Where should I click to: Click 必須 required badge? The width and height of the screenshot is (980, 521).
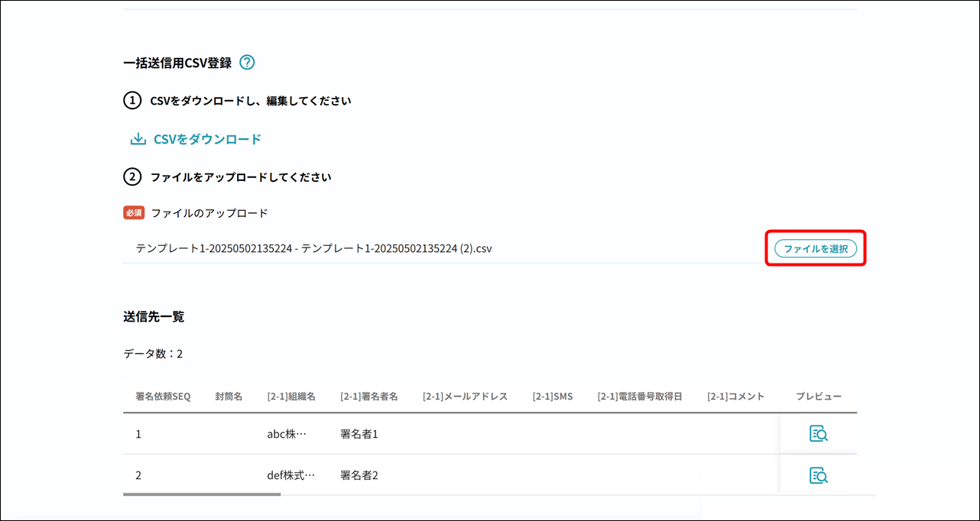tap(134, 213)
